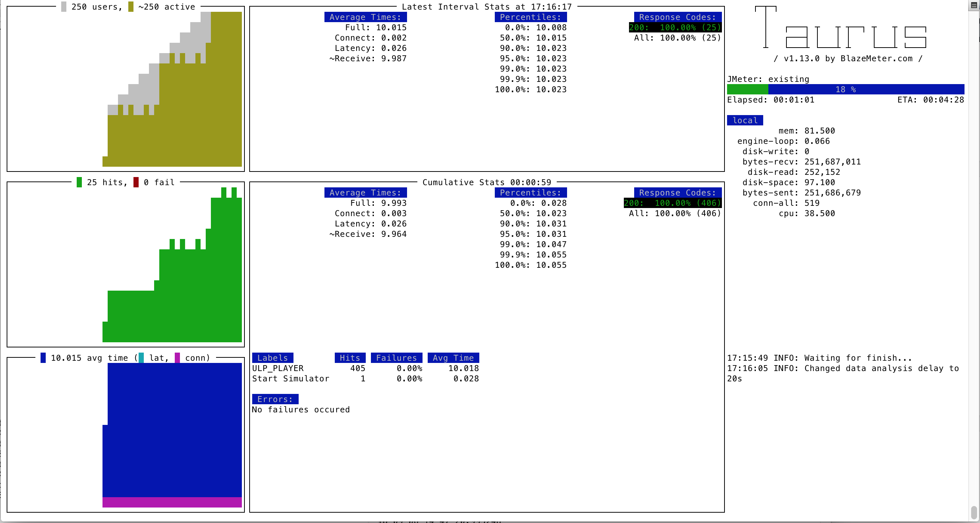Click Cumulative Stats 00:00:59 title
This screenshot has width=980, height=523.
click(x=487, y=182)
